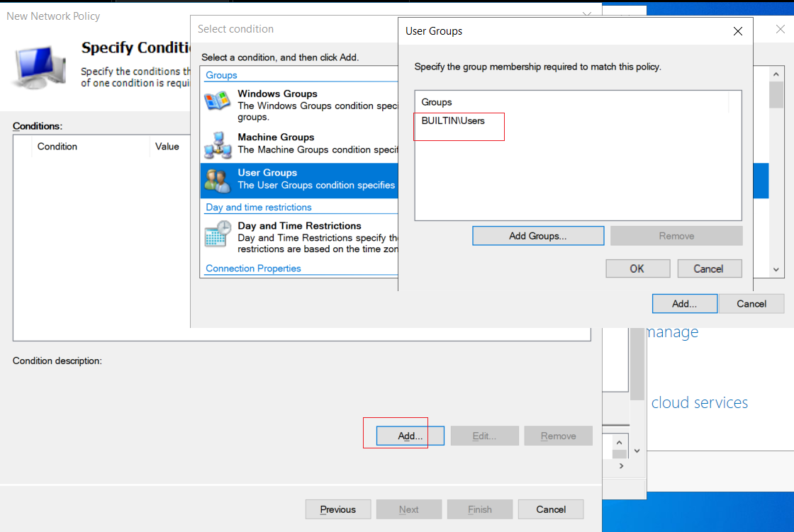Select the Machine Groups network icon

click(x=218, y=145)
